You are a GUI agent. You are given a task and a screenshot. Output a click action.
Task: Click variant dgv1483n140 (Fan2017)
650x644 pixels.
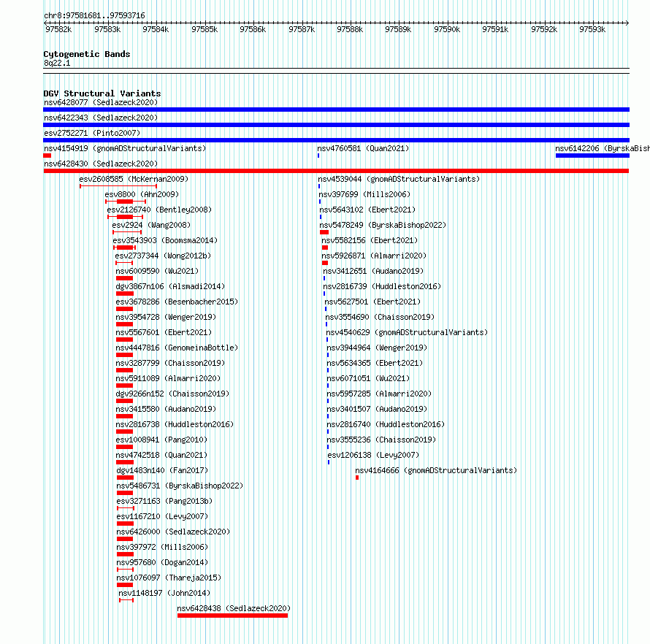[162, 470]
